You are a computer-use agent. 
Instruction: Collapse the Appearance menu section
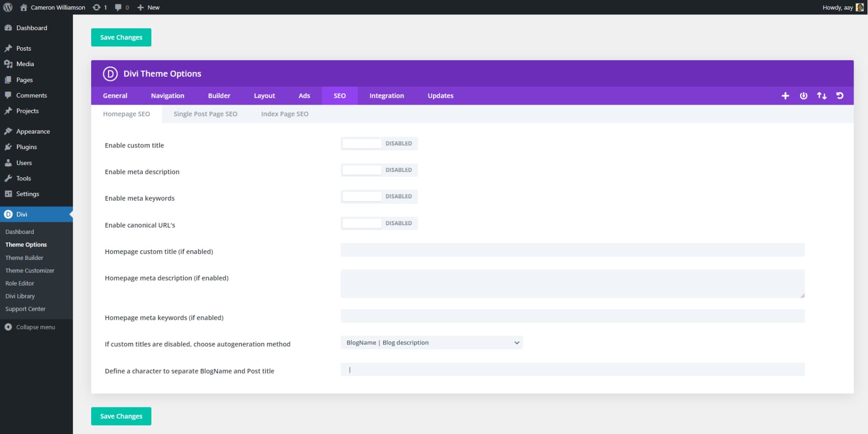32,131
